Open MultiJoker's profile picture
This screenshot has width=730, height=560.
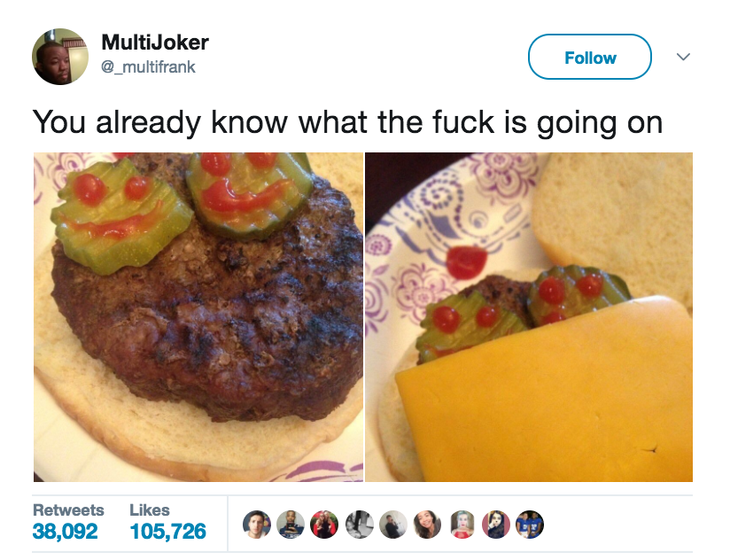(x=60, y=57)
